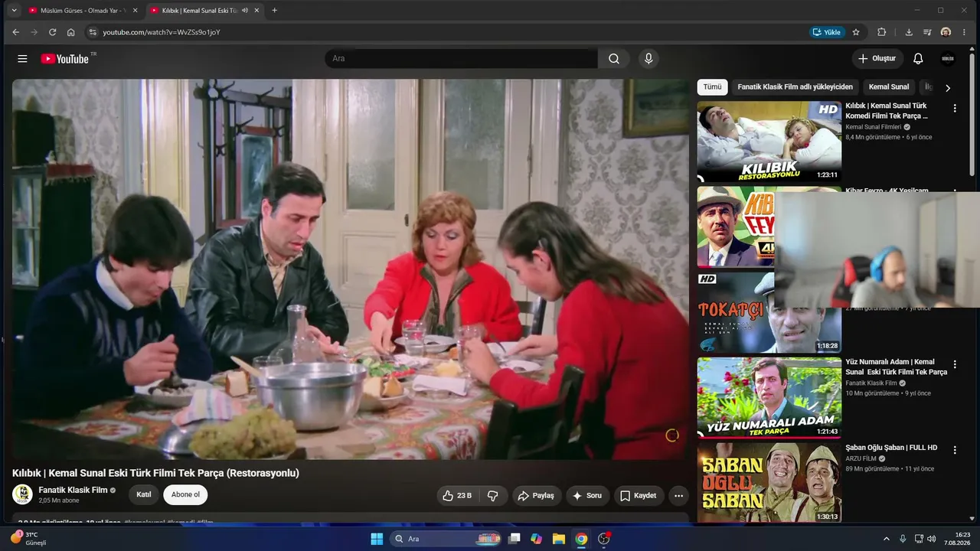980x551 pixels.
Task: Open the Tokatçı video thumbnail
Action: click(x=769, y=313)
